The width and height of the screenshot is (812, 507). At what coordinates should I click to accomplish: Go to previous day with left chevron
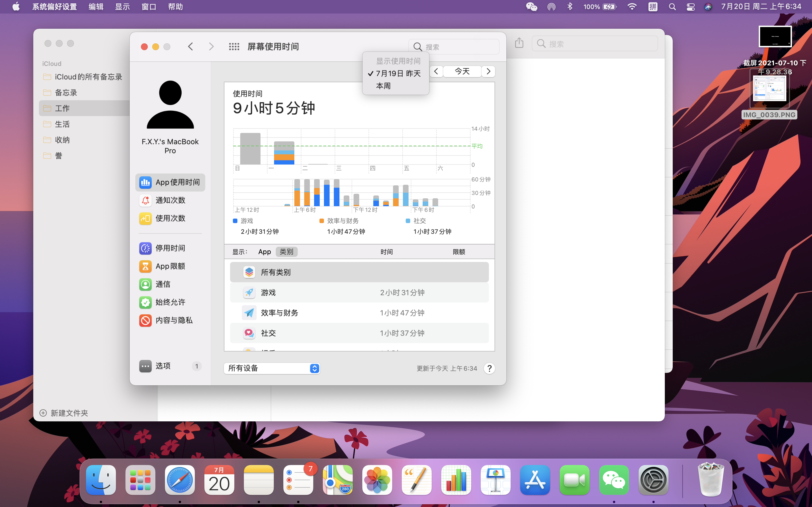436,72
